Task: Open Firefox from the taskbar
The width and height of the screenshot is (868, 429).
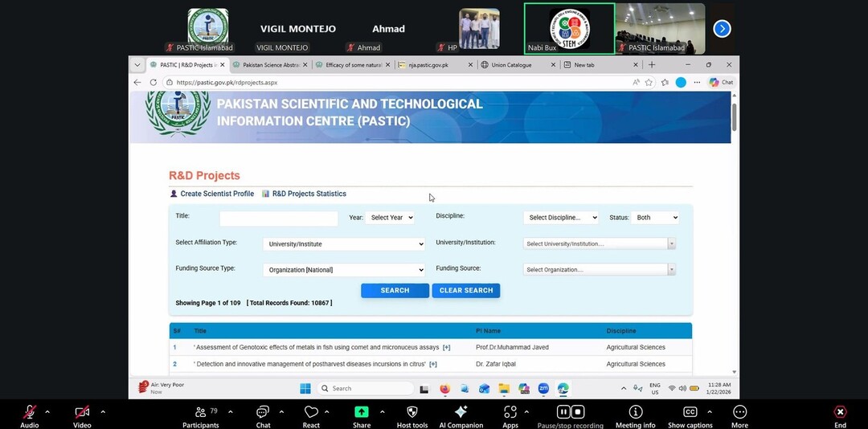Action: (445, 389)
